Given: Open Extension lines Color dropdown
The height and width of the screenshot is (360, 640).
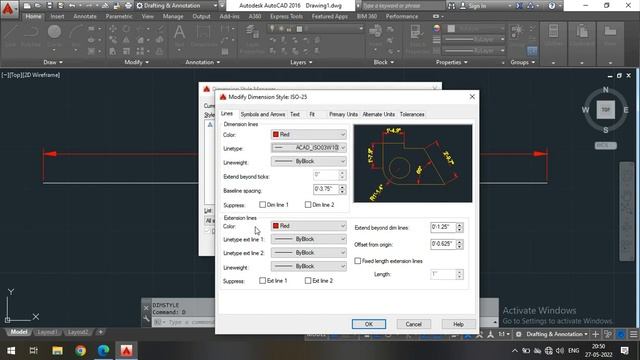Looking at the screenshot, I should click(x=309, y=226).
